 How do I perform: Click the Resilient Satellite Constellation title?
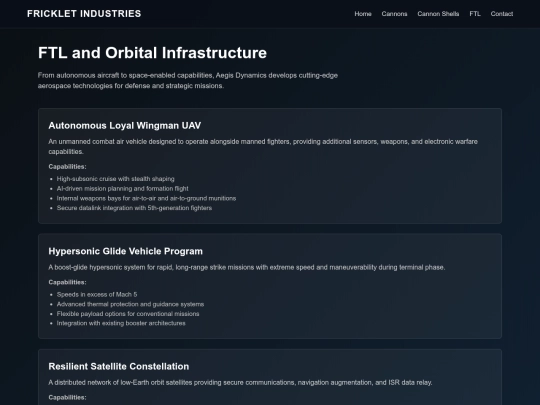point(118,366)
